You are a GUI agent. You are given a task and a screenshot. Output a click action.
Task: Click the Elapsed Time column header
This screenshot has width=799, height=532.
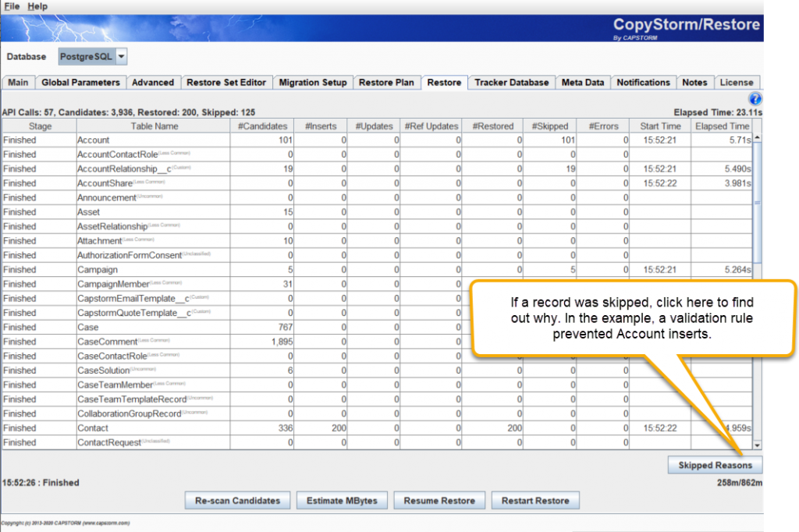(x=722, y=126)
